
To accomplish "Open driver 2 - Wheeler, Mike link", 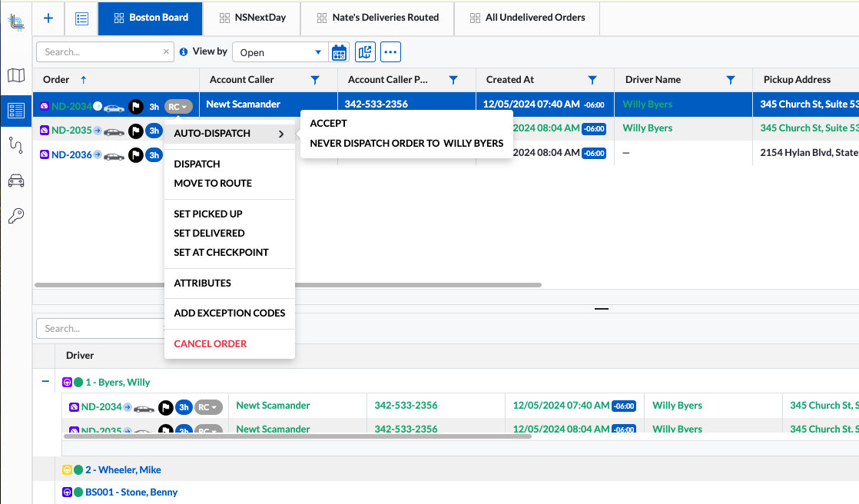I will (x=123, y=470).
